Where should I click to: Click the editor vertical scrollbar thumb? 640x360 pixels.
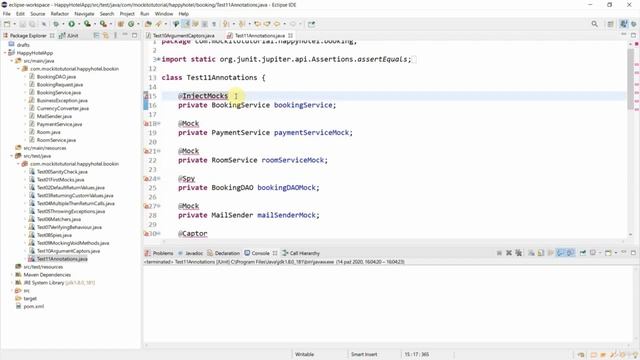point(631,78)
